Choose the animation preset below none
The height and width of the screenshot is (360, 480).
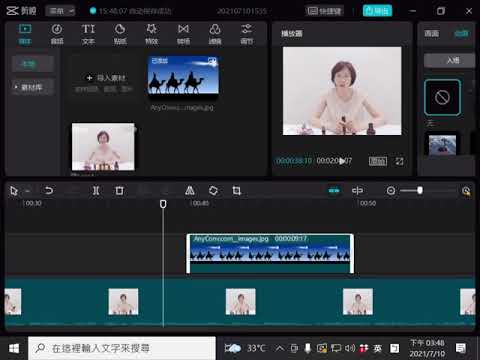tap(442, 145)
